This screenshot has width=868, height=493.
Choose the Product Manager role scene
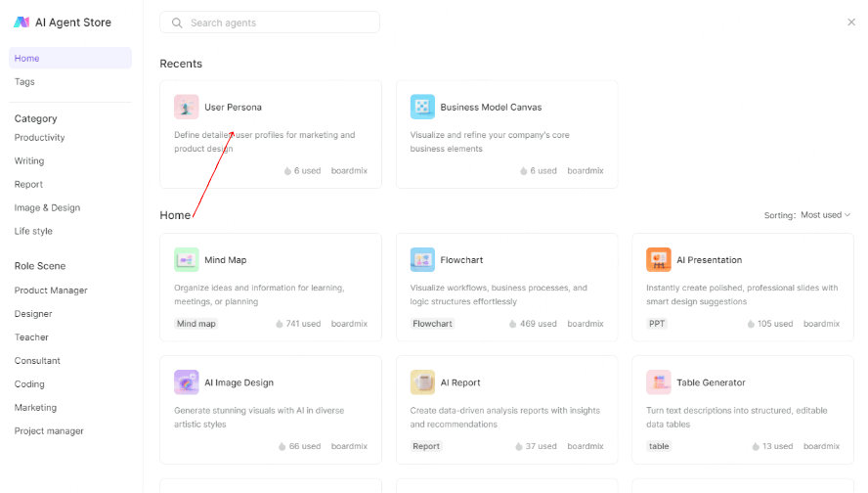pyautogui.click(x=51, y=291)
